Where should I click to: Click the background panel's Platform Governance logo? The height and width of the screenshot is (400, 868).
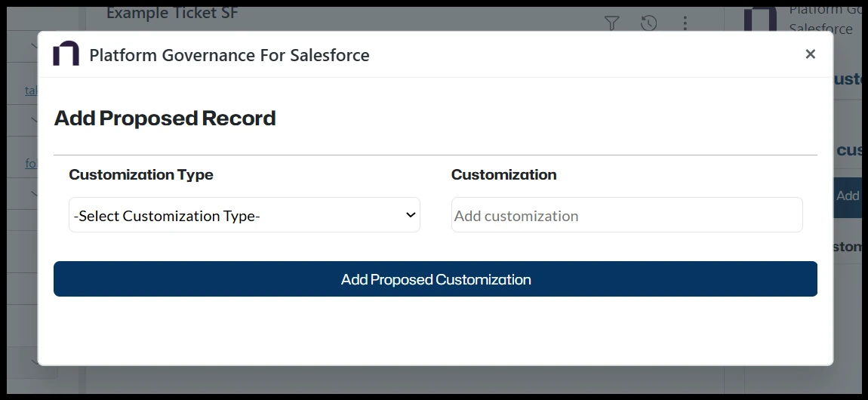coord(759,20)
